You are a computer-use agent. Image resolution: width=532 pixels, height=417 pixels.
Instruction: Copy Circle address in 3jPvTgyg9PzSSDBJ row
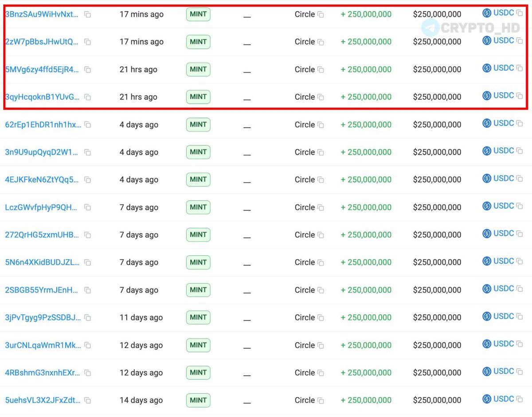pyautogui.click(x=321, y=318)
